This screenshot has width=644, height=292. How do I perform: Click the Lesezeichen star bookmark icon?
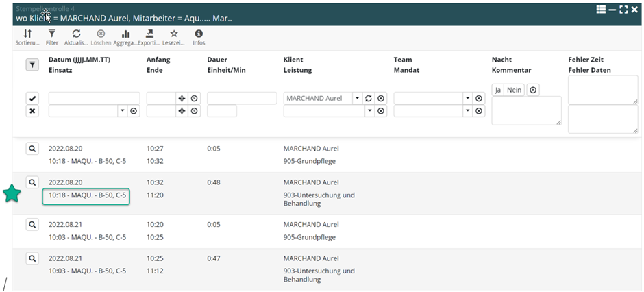pos(174,34)
